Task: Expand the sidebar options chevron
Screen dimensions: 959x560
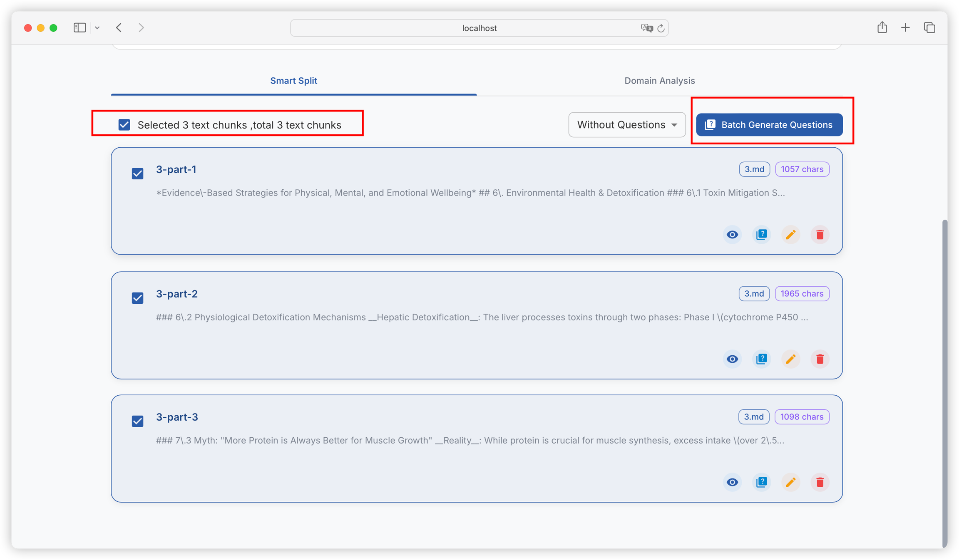Action: click(97, 28)
